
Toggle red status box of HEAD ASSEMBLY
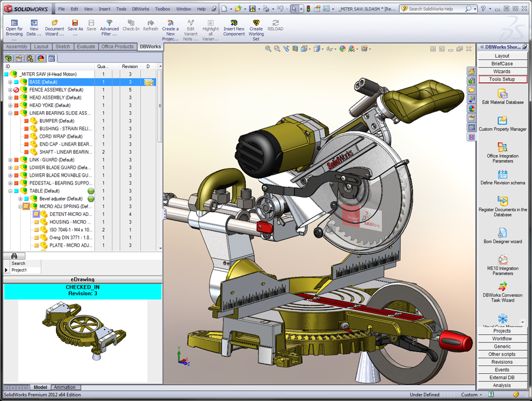coord(16,98)
